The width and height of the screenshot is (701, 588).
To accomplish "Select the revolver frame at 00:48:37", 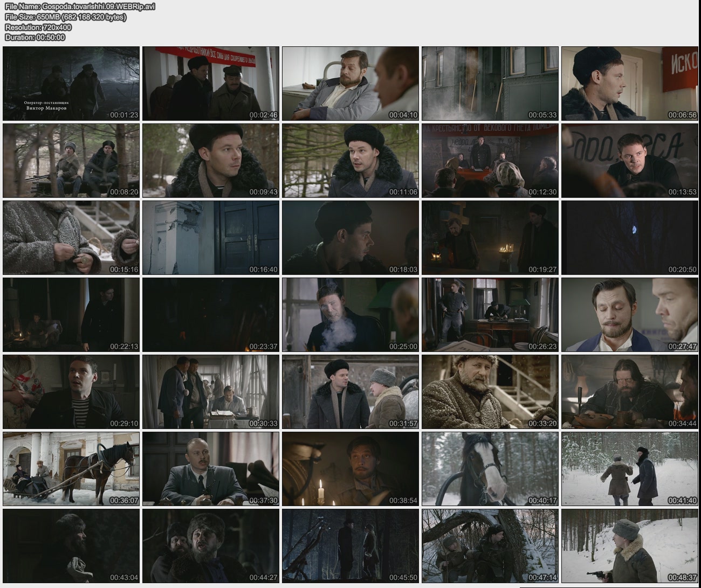I will click(x=630, y=546).
